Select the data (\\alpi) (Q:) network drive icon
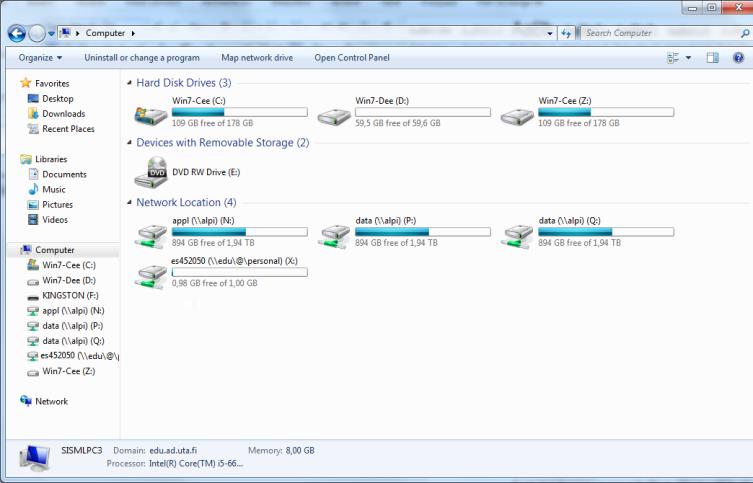The image size is (753, 483). (517, 236)
